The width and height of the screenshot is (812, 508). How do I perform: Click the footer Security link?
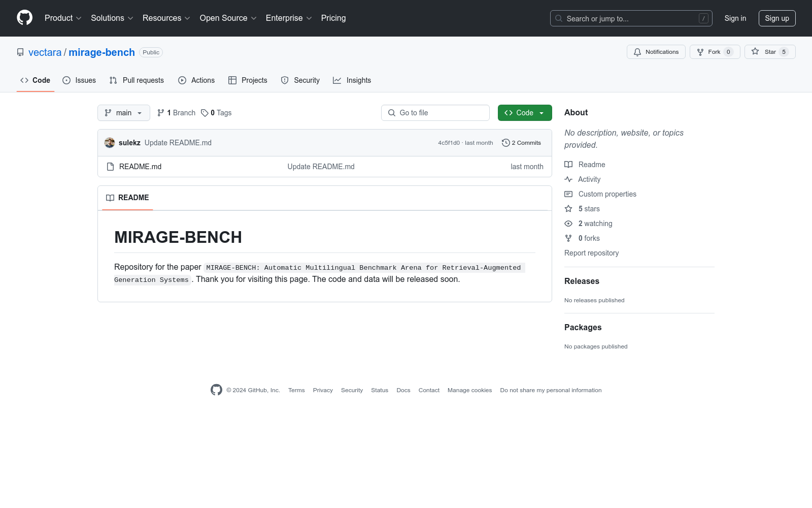tap(352, 390)
